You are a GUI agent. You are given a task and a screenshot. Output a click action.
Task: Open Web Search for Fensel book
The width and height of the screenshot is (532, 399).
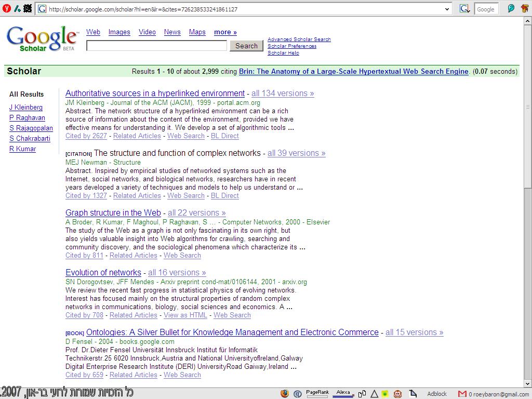182,375
